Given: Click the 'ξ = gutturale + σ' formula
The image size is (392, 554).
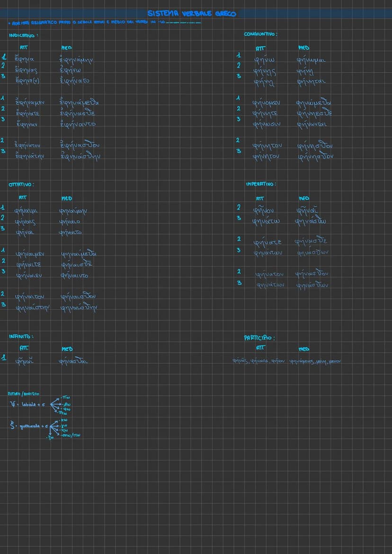Looking at the screenshot, I should 29,426.
